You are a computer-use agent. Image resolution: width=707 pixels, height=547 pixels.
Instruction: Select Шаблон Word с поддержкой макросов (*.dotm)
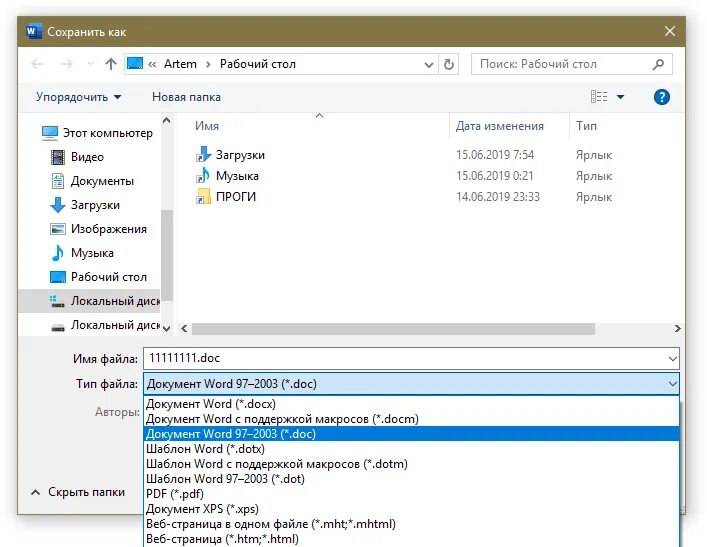[411, 464]
